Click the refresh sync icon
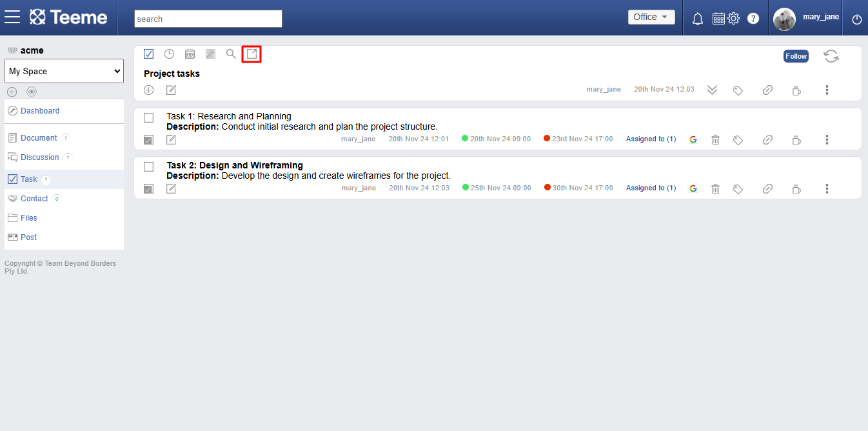 831,56
